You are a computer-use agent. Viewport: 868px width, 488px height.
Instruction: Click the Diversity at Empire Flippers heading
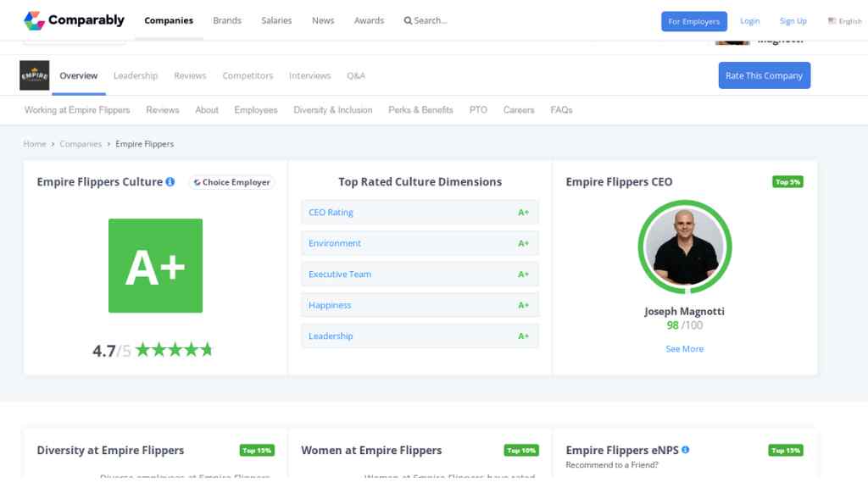coord(110,451)
